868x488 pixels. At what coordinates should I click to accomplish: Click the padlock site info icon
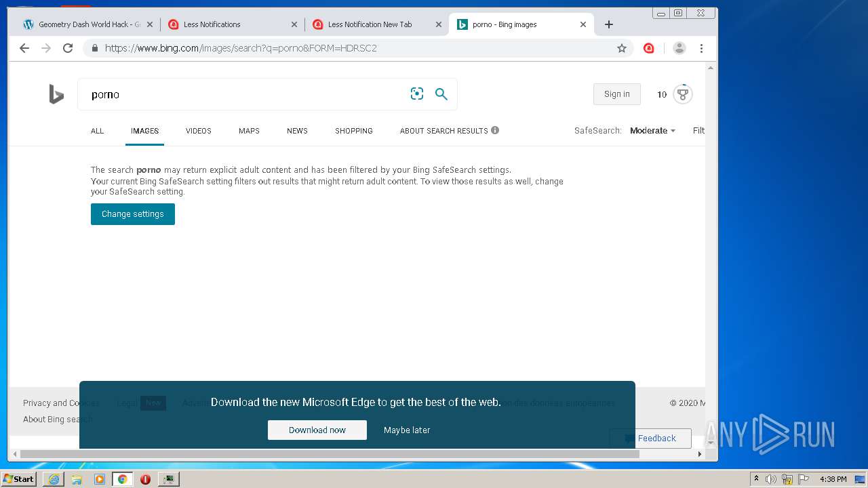pos(94,48)
